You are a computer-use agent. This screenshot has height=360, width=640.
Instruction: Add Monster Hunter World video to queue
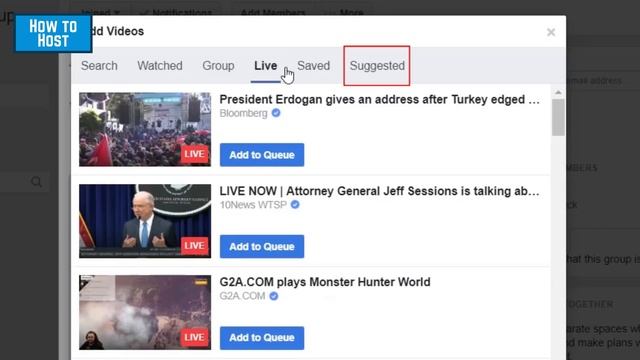[x=262, y=338]
